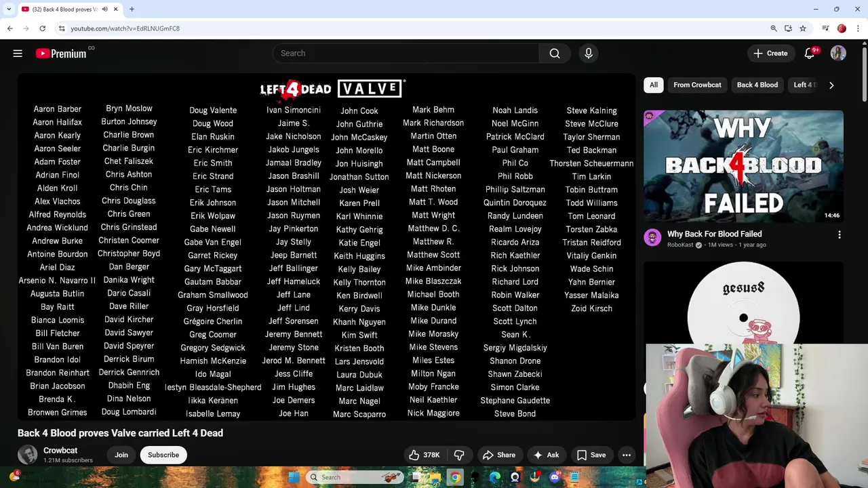Open the Crowbcat channel avatar
Viewport: 868px width, 488px height.
click(28, 455)
